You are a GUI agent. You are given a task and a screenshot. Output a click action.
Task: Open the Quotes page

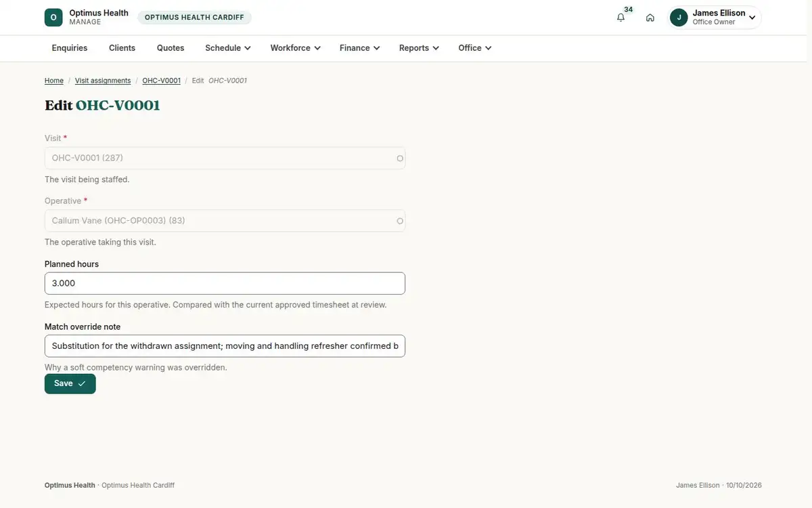coord(171,48)
